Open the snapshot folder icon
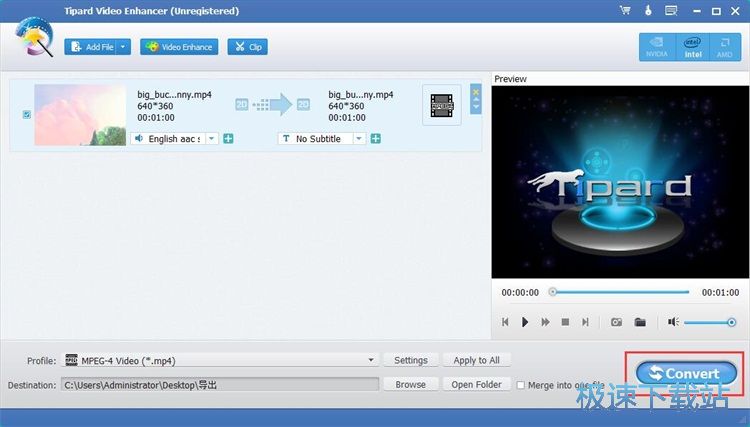The height and width of the screenshot is (427, 750). [x=640, y=322]
